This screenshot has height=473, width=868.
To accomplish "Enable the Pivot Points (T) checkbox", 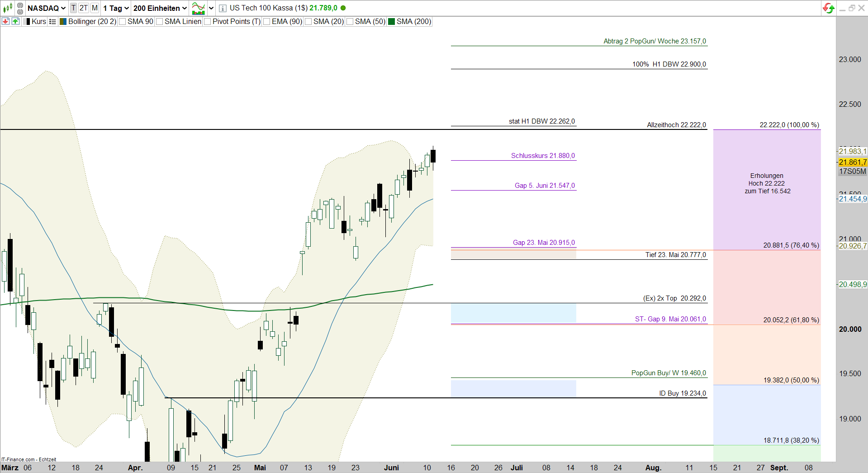I will click(207, 22).
